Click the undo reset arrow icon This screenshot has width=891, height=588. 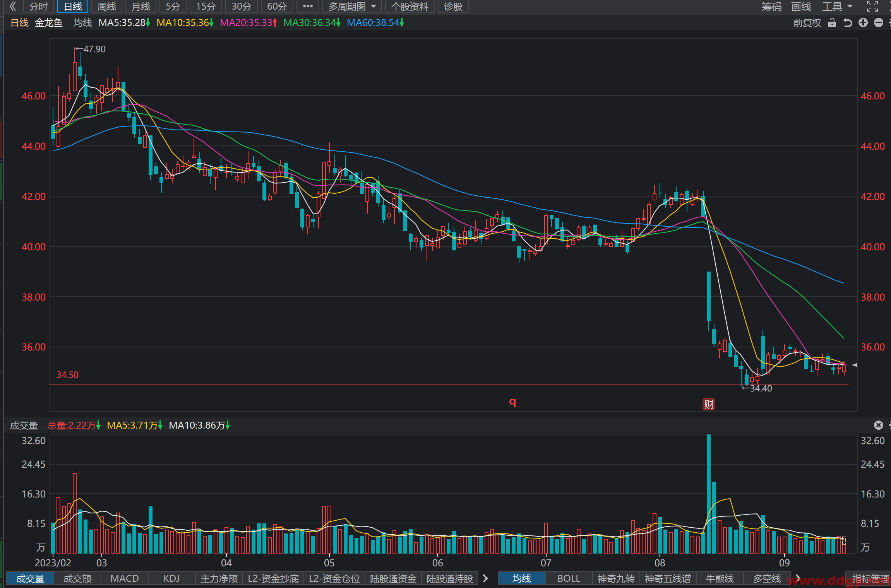(848, 23)
